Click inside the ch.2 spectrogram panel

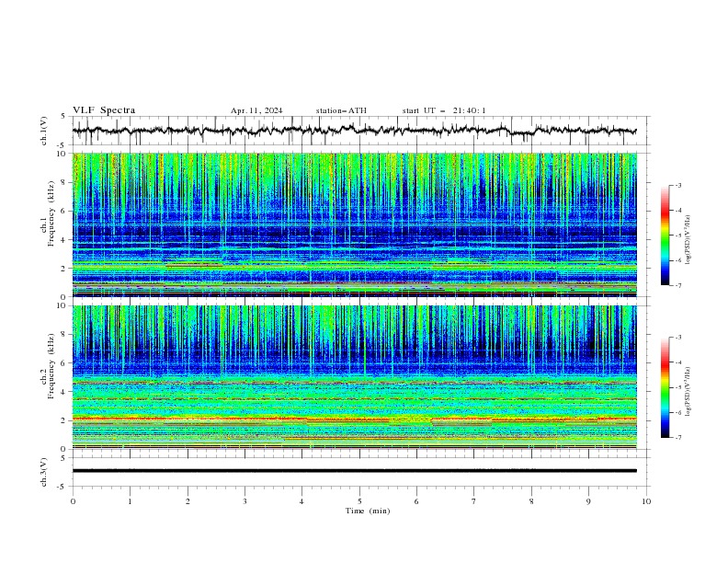354,377
